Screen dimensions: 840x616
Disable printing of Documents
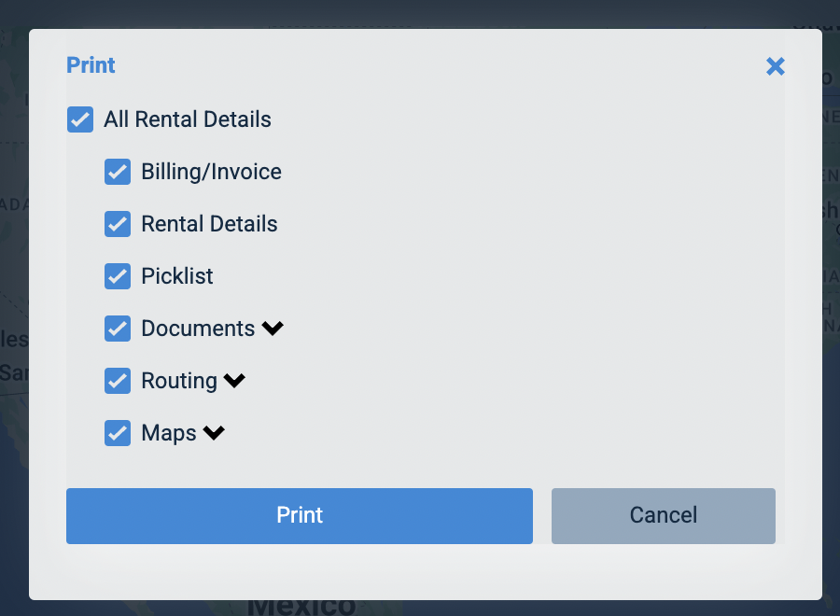click(x=118, y=329)
